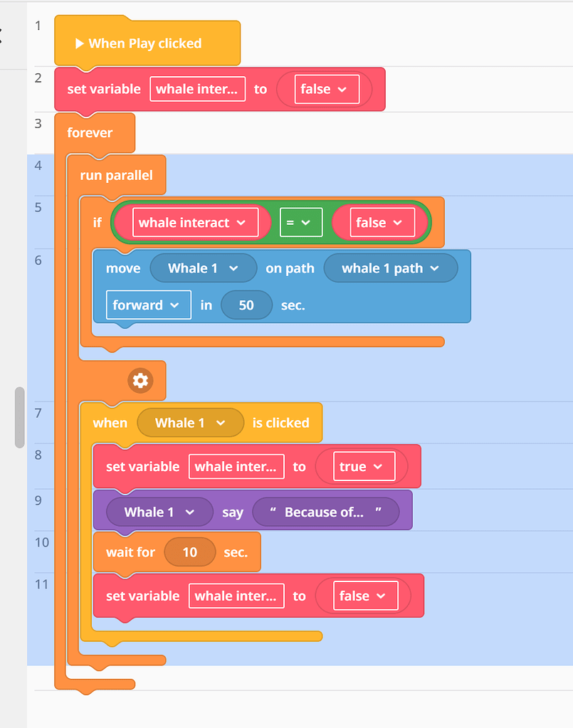Open the false dropdown inside the if condition
This screenshot has width=573, height=728.
[x=379, y=222]
